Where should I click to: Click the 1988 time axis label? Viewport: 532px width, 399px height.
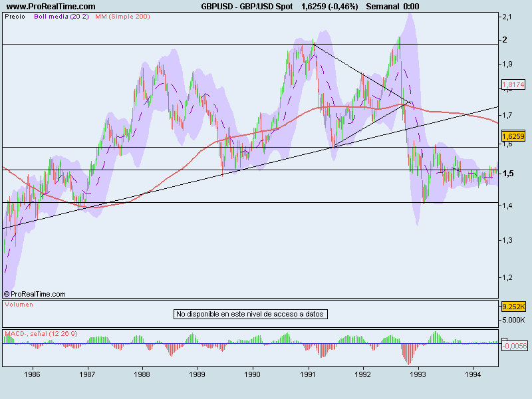142,374
